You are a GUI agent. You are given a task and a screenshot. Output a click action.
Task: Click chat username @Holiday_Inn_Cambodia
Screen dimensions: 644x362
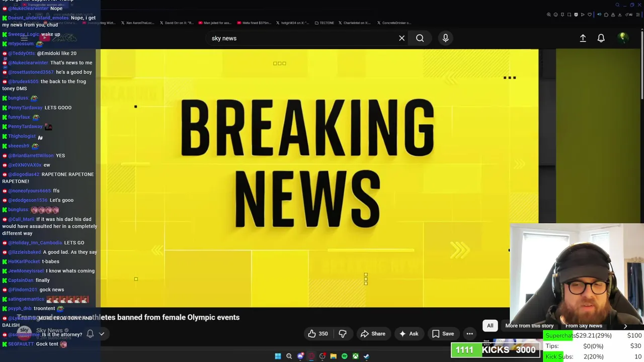pyautogui.click(x=35, y=243)
